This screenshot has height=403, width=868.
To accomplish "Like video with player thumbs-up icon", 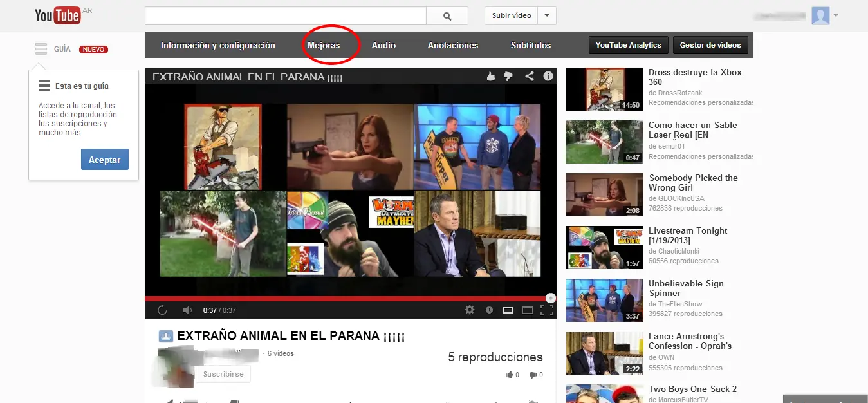I will click(491, 77).
